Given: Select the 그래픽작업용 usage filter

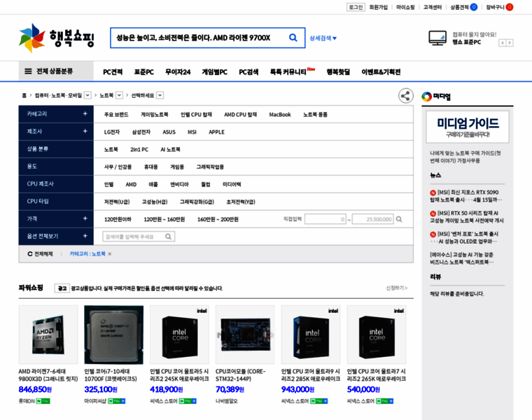Looking at the screenshot, I should click(x=210, y=167).
